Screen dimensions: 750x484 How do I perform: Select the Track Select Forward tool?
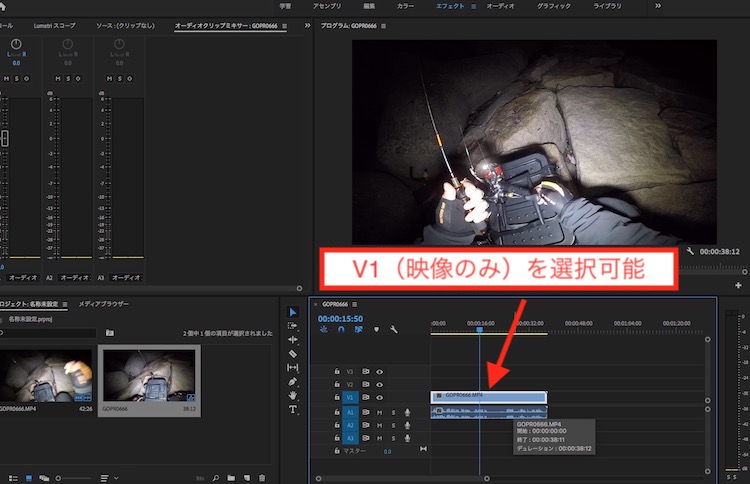coord(293,326)
